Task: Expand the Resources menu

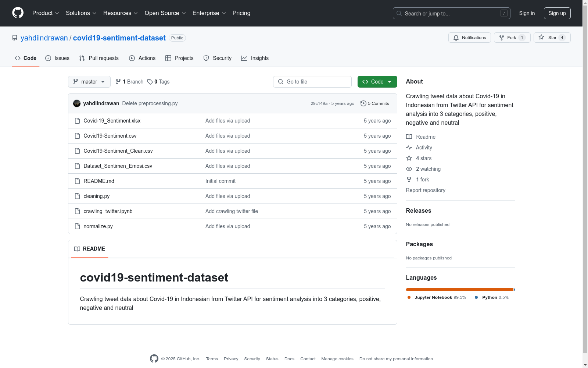Action: [121, 13]
